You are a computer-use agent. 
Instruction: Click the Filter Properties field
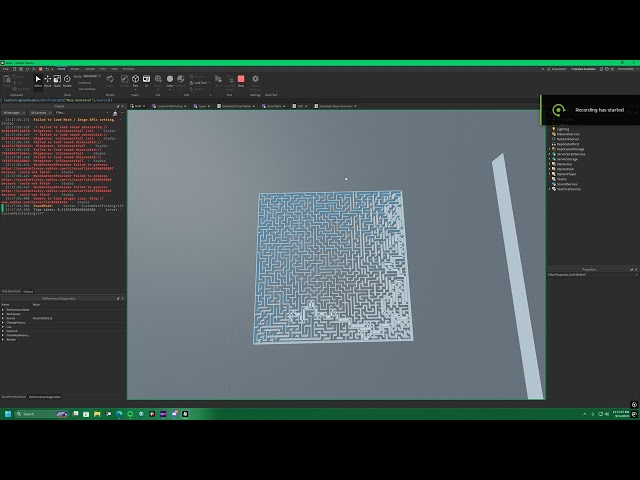[593, 275]
